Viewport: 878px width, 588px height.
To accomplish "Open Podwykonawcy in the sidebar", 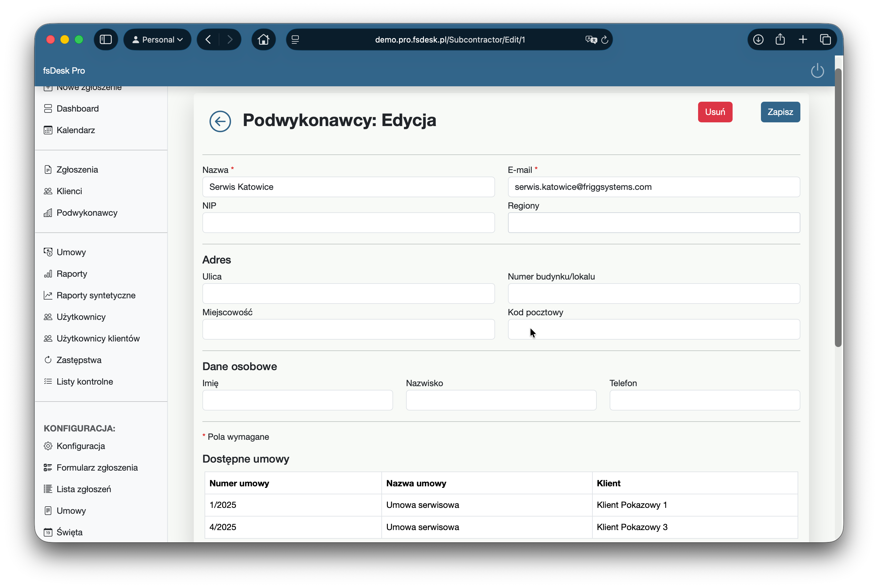I will click(87, 213).
